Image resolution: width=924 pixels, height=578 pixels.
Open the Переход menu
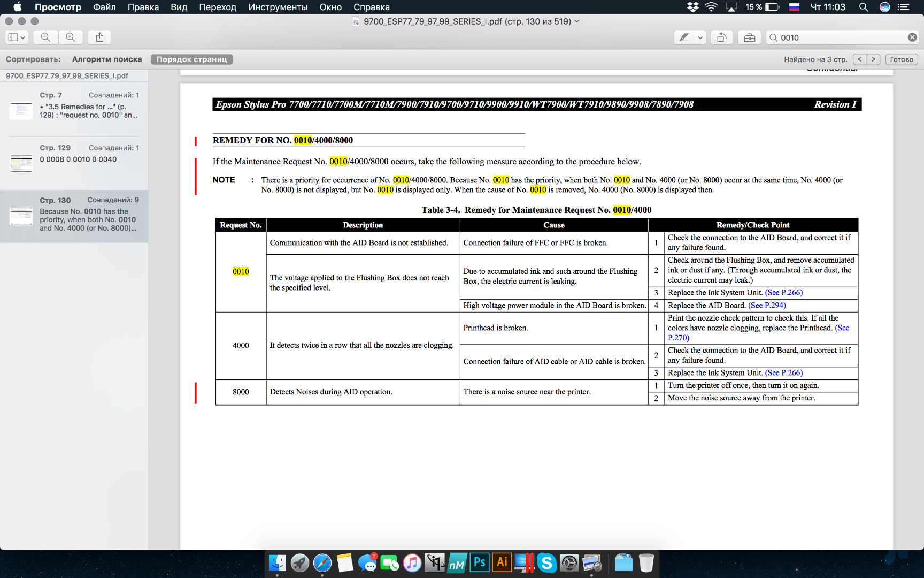(x=218, y=7)
